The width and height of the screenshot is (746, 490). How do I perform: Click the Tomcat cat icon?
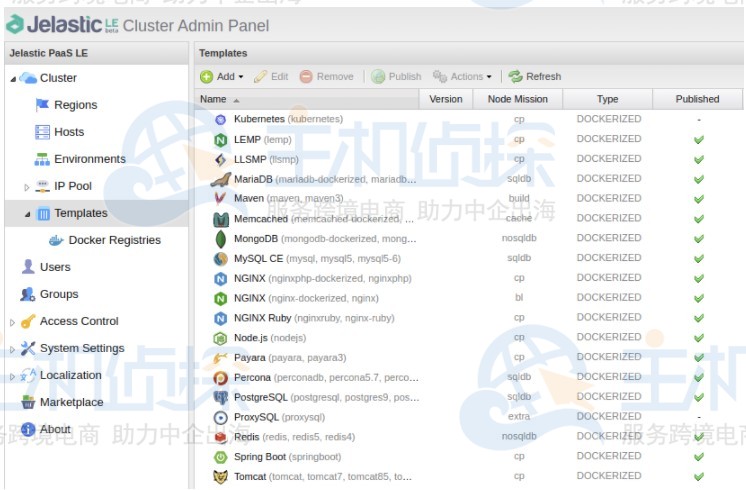point(220,477)
